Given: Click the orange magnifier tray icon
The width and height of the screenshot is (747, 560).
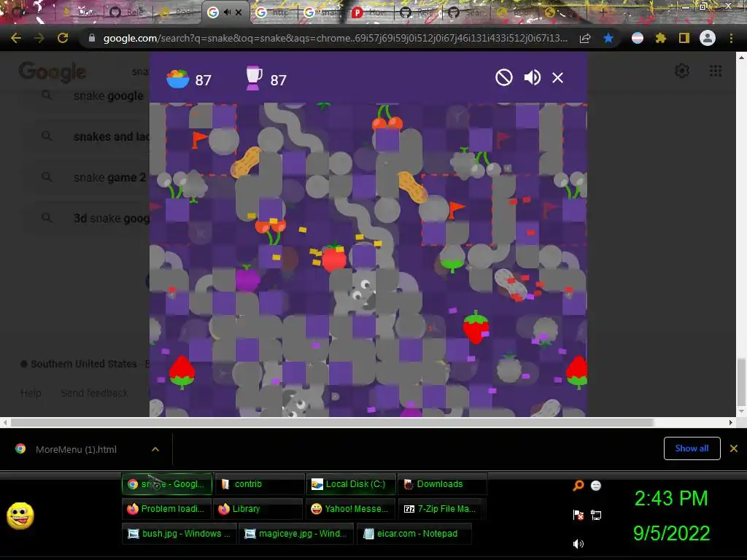Looking at the screenshot, I should (578, 485).
